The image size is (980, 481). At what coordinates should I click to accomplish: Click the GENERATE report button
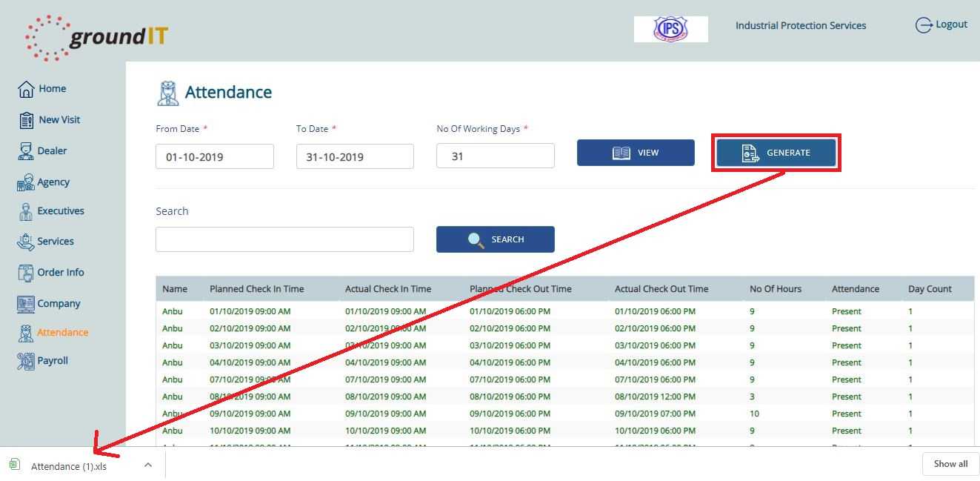tap(776, 153)
